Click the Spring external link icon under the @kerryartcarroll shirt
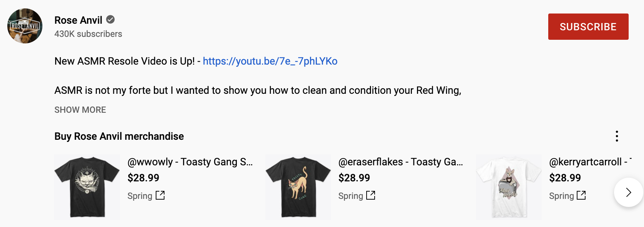The image size is (644, 227). [x=582, y=196]
